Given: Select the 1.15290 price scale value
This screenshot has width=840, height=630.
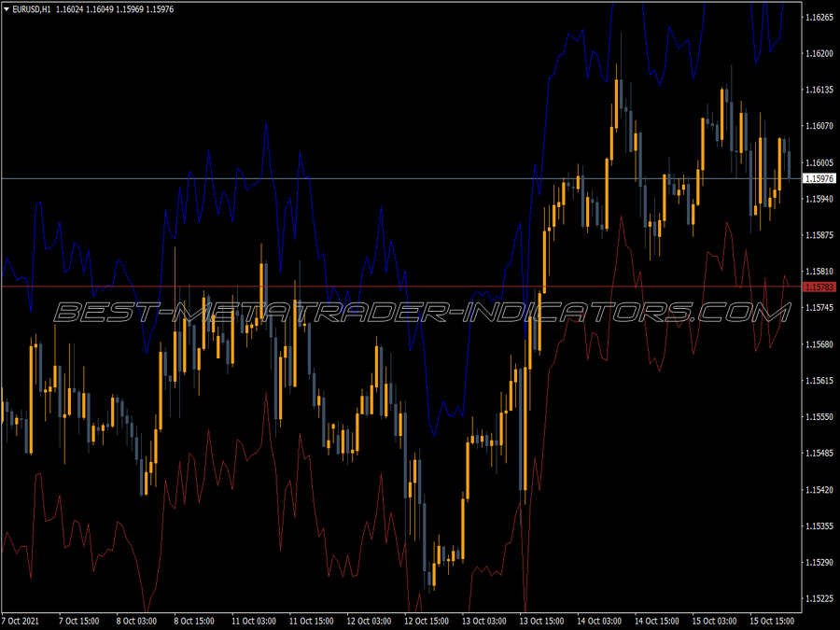Looking at the screenshot, I should coord(819,563).
